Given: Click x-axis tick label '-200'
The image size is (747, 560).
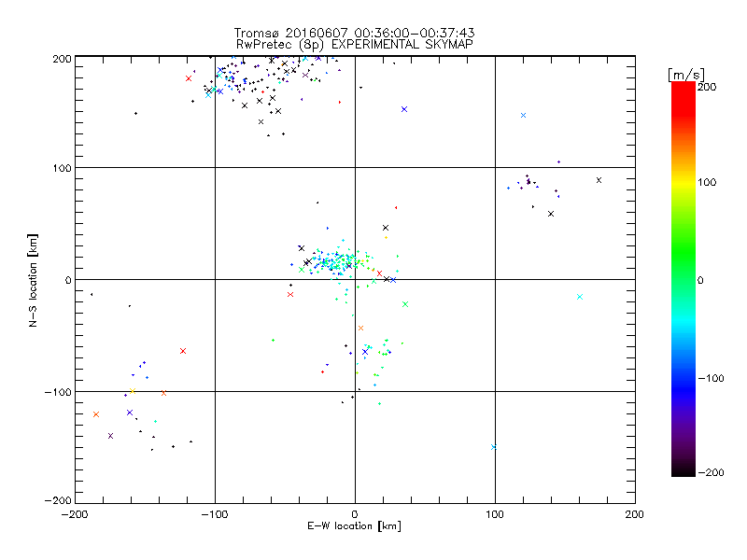Looking at the screenshot, I should (75, 514).
